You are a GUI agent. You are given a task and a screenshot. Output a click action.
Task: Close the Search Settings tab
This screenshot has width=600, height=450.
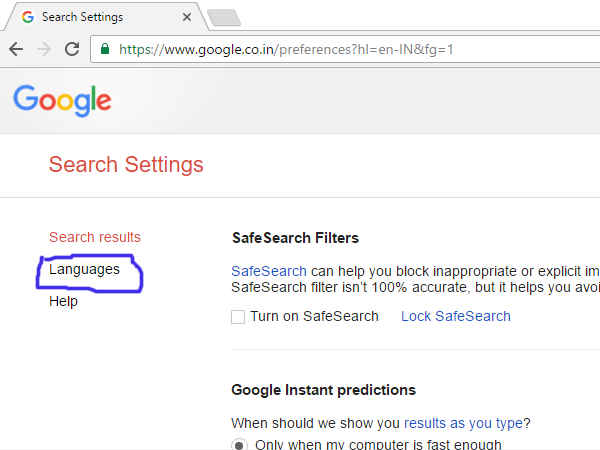click(x=186, y=17)
